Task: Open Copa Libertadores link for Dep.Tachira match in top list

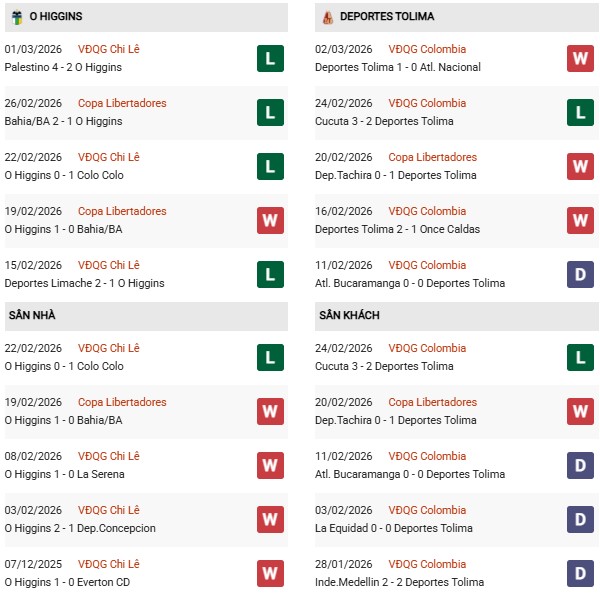Action: [432, 157]
